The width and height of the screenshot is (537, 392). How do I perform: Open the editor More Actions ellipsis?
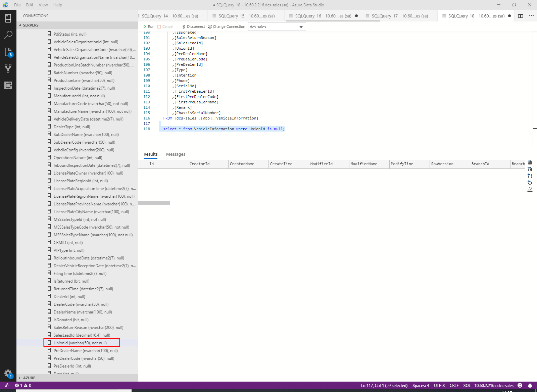click(x=531, y=16)
